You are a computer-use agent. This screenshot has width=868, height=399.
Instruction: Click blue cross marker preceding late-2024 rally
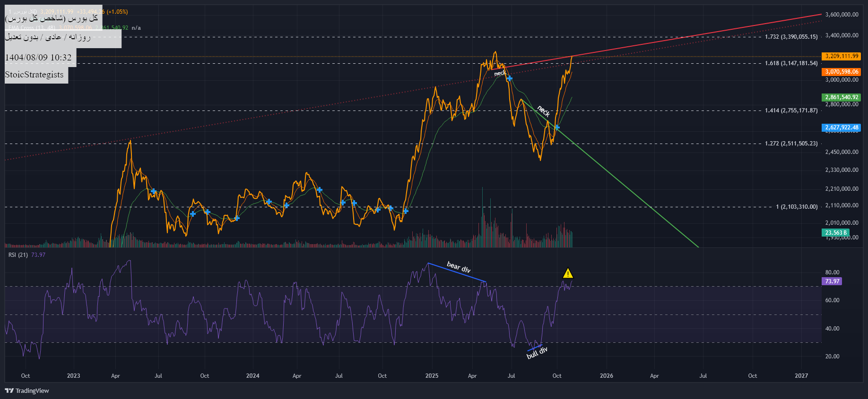406,211
